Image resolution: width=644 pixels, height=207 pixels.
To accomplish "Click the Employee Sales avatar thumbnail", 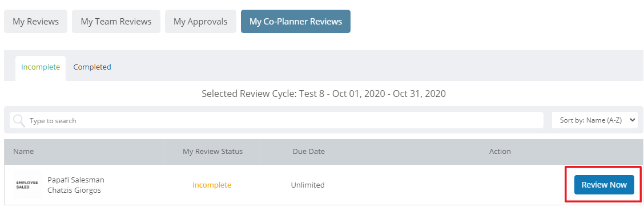I will click(27, 185).
